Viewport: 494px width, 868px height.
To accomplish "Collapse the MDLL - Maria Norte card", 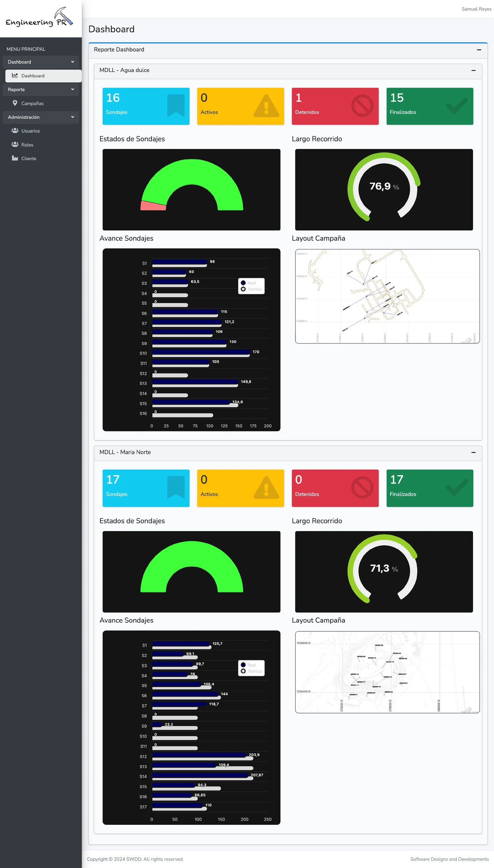I will pos(473,452).
